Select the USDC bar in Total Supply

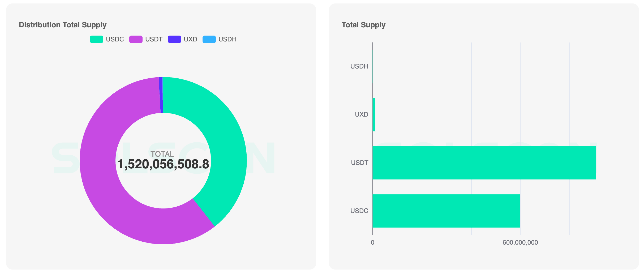tap(446, 211)
